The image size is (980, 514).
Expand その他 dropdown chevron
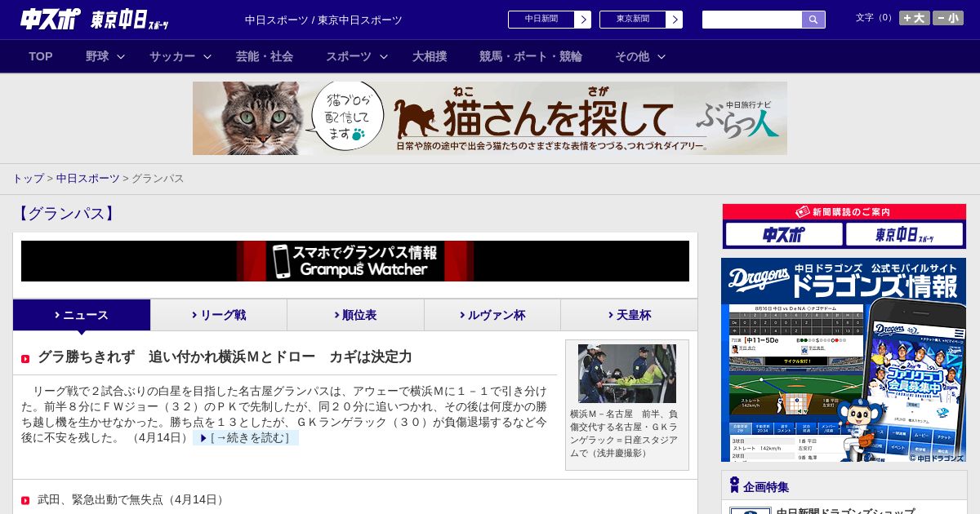[661, 56]
